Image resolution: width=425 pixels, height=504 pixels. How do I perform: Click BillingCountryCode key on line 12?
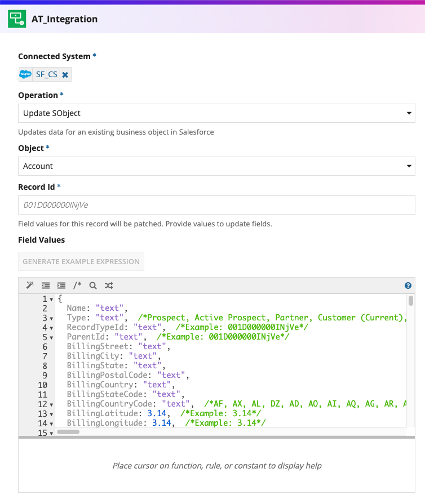click(x=109, y=404)
